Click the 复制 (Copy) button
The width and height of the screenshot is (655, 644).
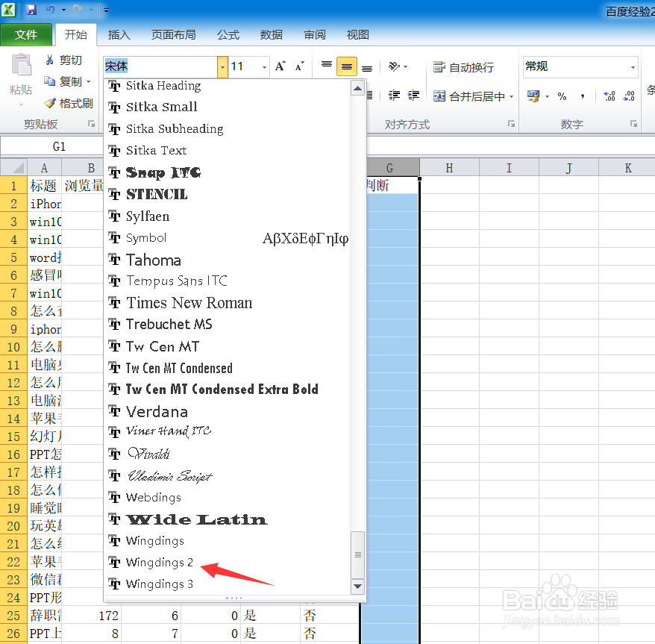[x=63, y=81]
